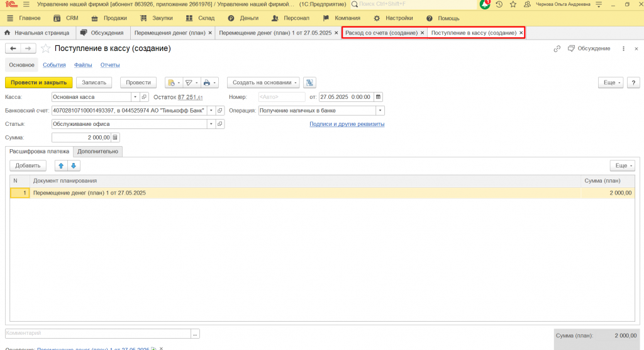
Task: Open the Файлы link
Action: [x=83, y=65]
